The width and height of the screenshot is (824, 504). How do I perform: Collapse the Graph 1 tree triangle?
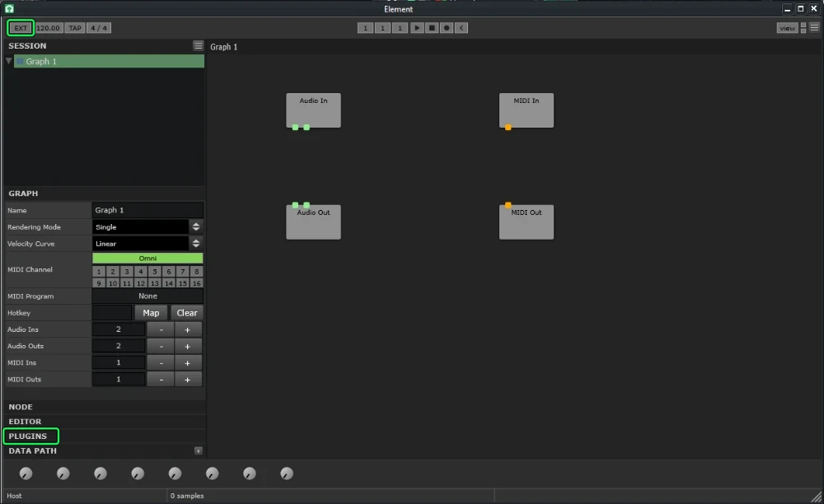click(8, 61)
